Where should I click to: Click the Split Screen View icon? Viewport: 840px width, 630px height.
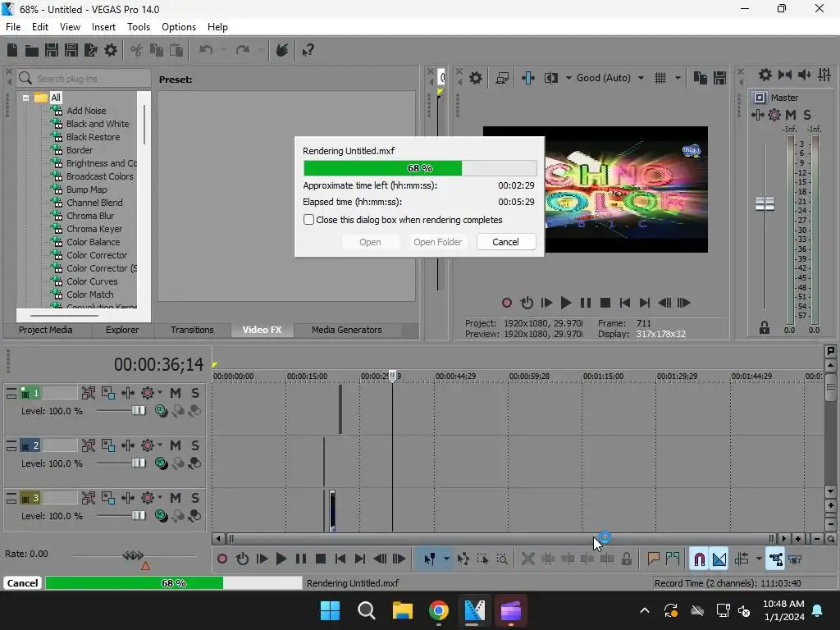[551, 78]
